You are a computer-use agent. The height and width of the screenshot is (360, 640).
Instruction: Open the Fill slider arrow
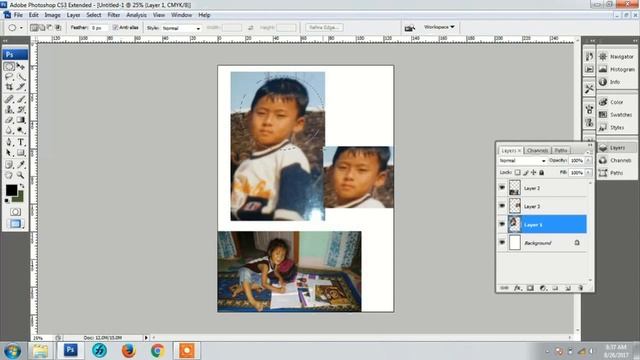click(588, 173)
